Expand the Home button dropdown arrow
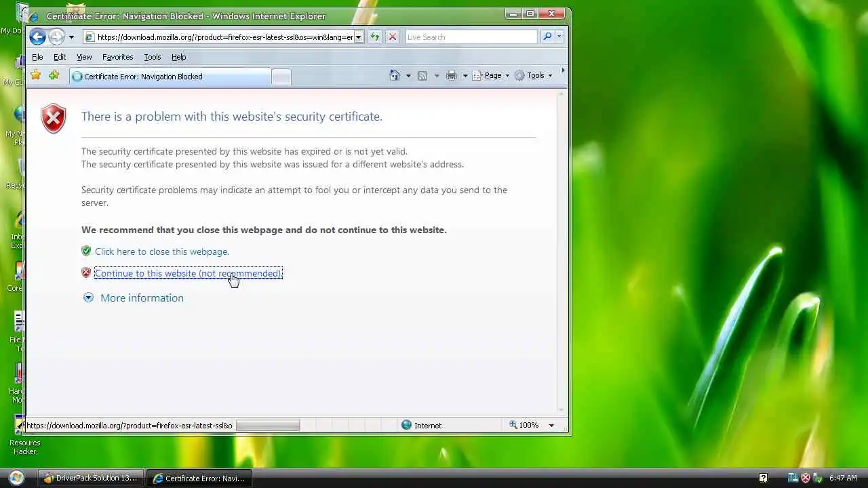 click(x=408, y=76)
